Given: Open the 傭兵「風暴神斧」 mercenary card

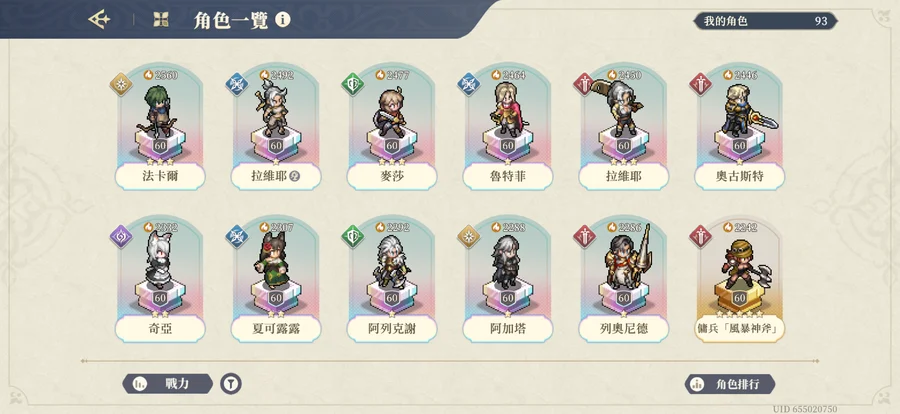Looking at the screenshot, I should (x=740, y=279).
